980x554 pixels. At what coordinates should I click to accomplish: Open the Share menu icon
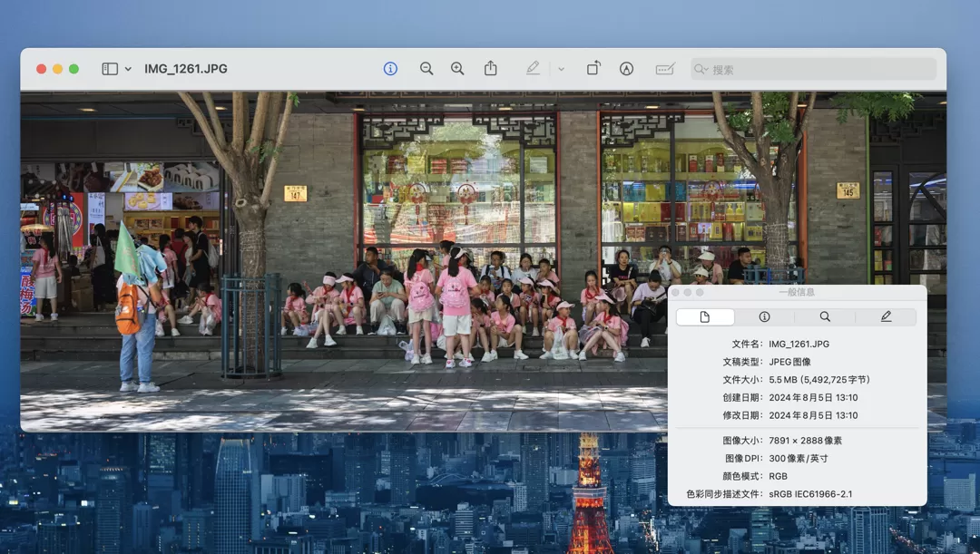click(x=491, y=69)
